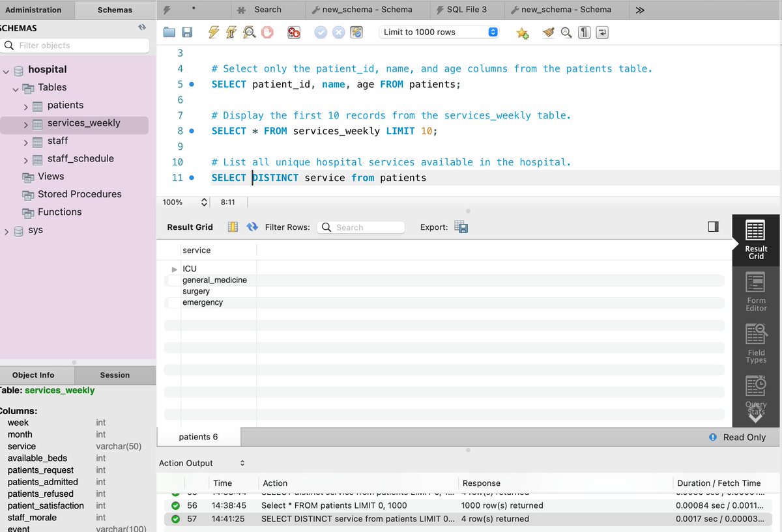Refresh schemas list with the arrows icon

click(x=142, y=27)
